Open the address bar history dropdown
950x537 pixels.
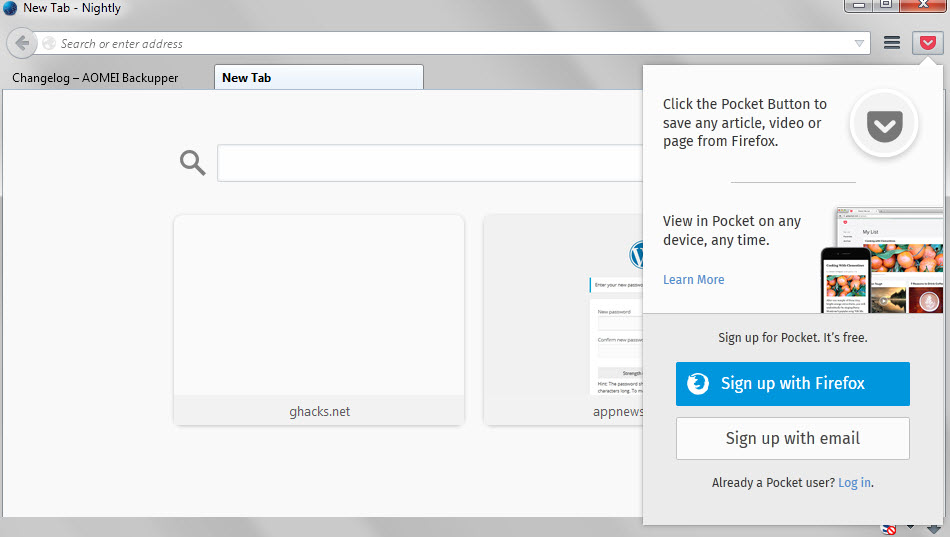[859, 44]
